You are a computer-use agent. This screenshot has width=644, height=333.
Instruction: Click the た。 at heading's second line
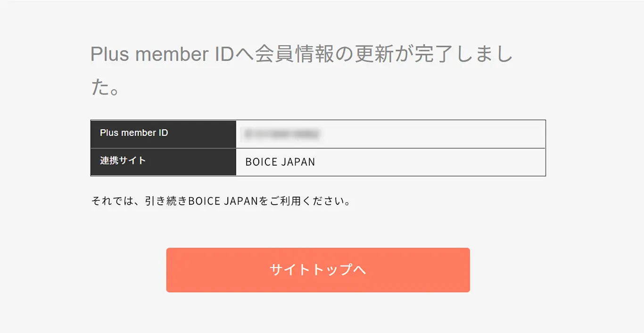105,88
